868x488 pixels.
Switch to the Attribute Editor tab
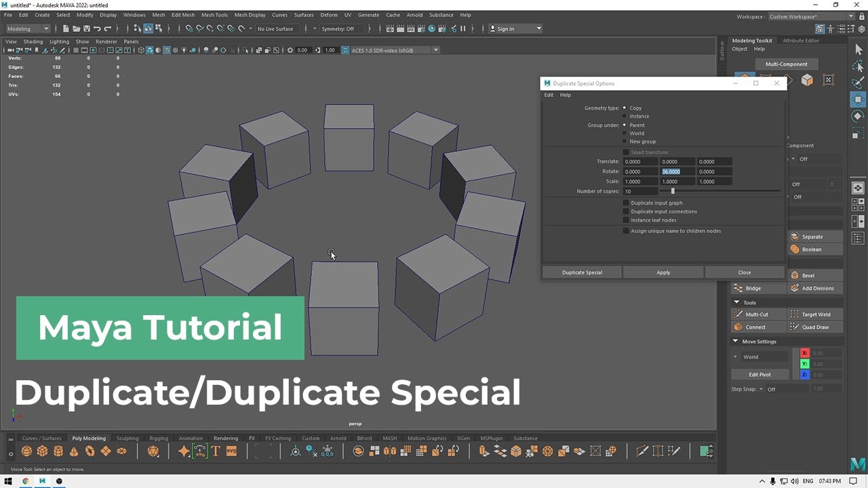(x=801, y=41)
